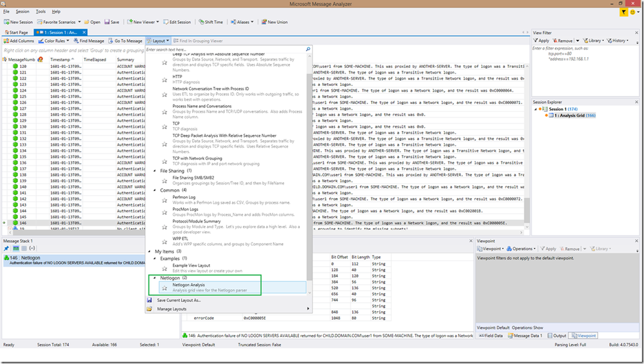Collapse the My Items layout group
Screen dimensions: 644x364
click(x=149, y=252)
